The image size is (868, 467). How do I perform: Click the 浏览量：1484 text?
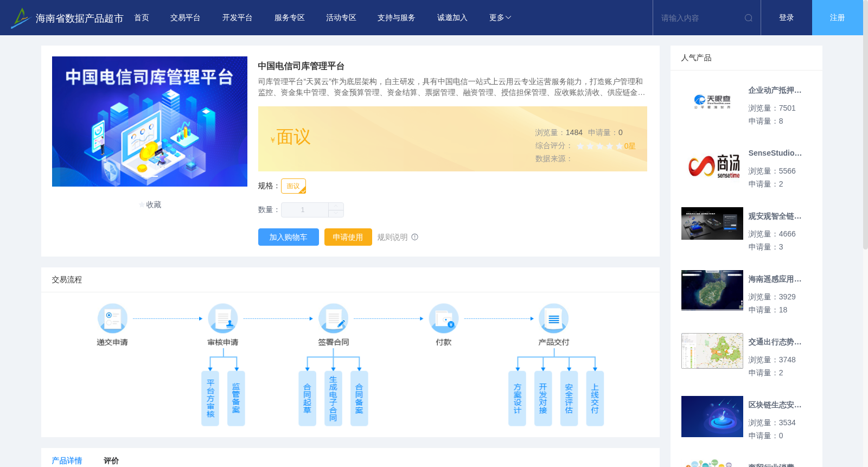[559, 133]
